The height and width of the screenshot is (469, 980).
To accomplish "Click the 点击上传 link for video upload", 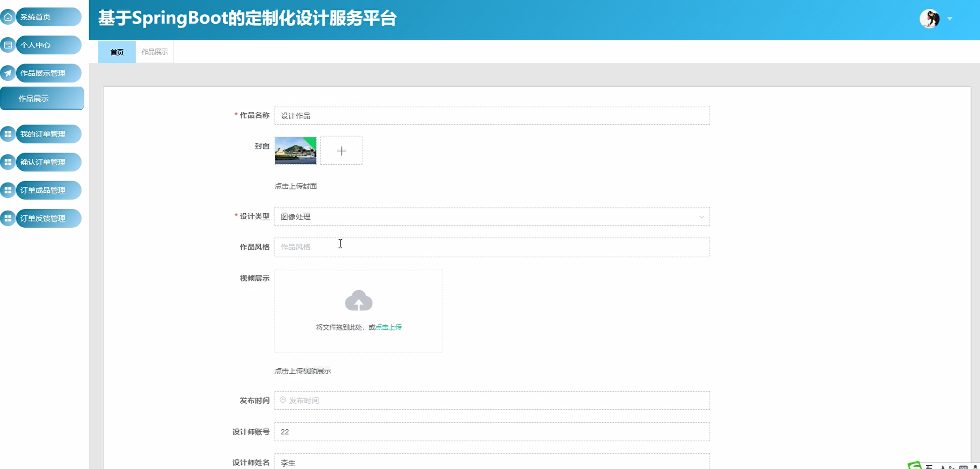I will 389,327.
